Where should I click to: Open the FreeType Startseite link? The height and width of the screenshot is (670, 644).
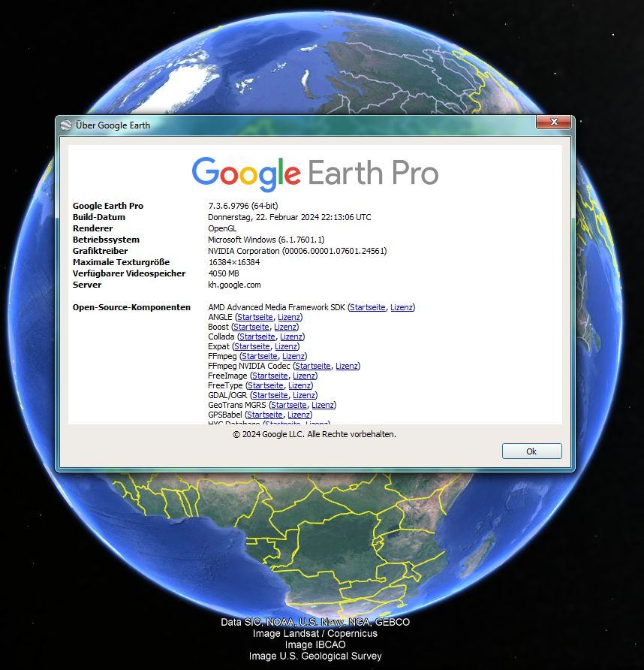pyautogui.click(x=266, y=386)
